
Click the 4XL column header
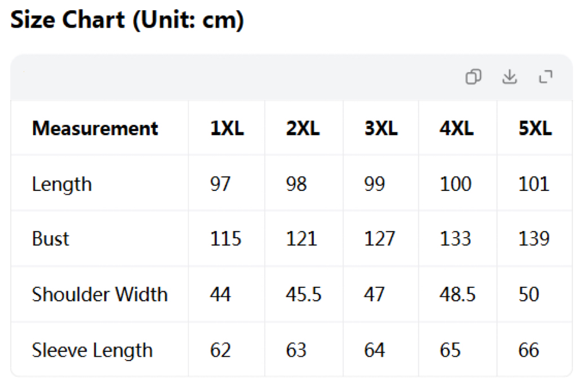(x=456, y=128)
